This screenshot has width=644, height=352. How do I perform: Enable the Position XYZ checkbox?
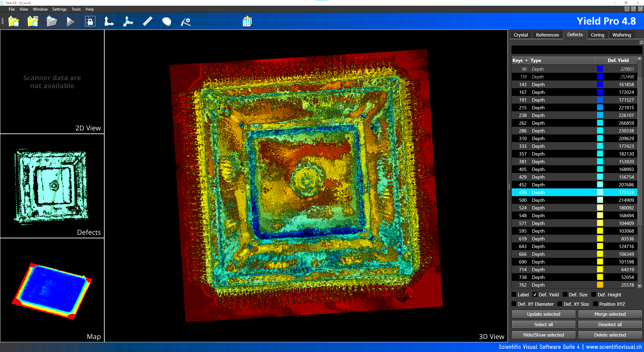pos(595,304)
